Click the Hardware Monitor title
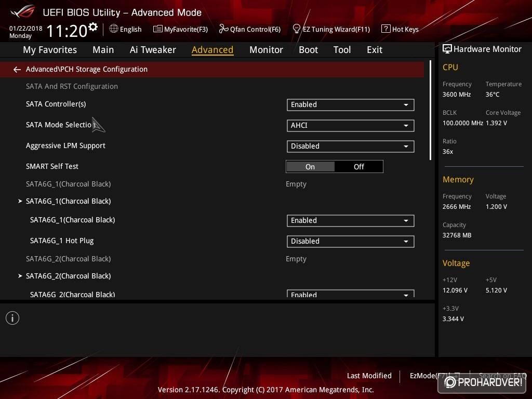 487,49
